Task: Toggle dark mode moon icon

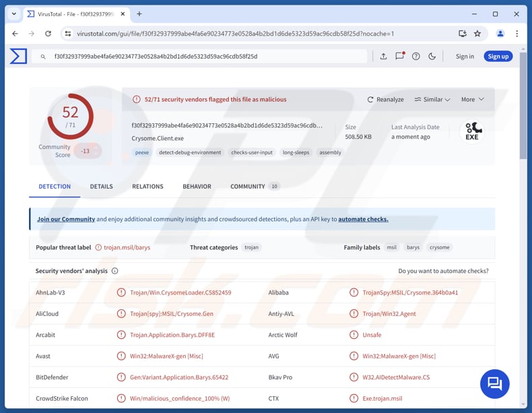Action: (432, 57)
